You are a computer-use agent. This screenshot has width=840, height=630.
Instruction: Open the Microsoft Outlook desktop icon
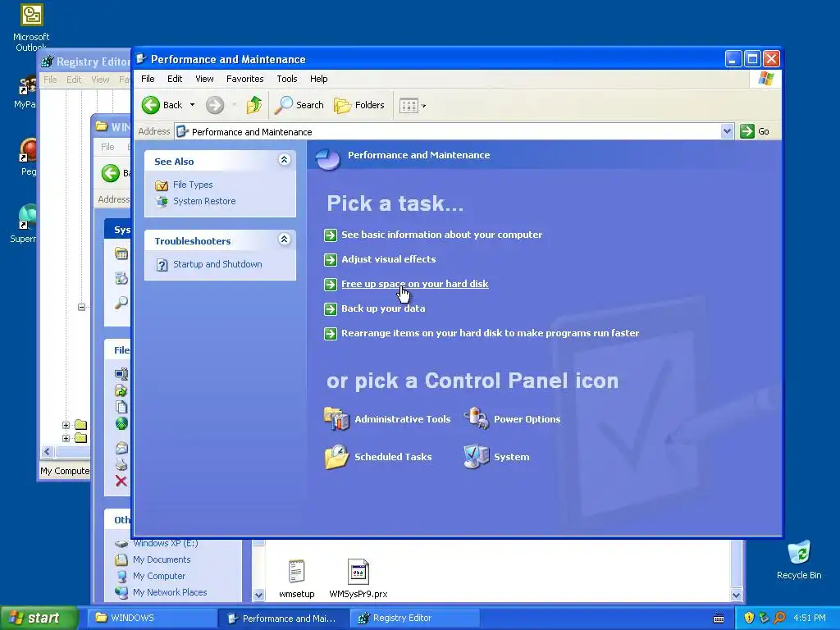(31, 27)
